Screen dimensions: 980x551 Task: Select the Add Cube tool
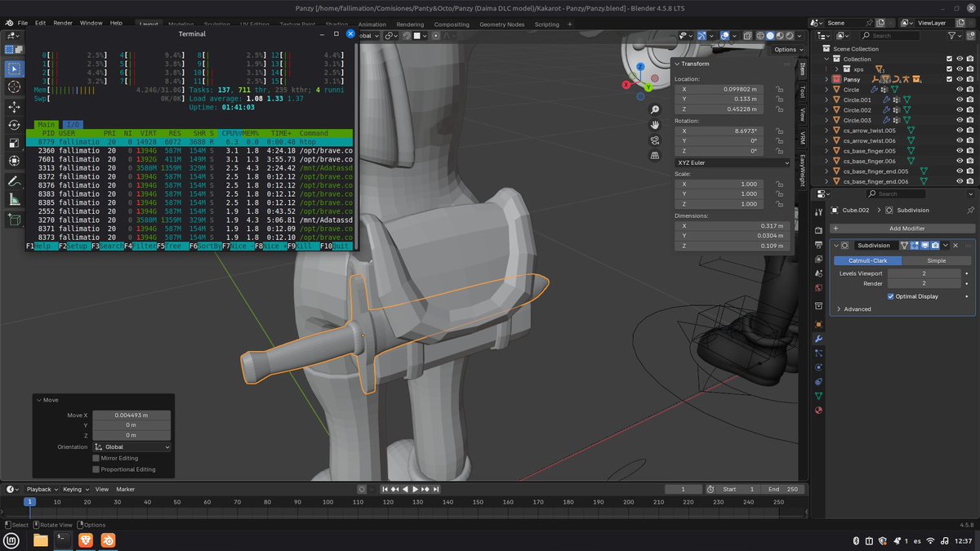point(14,220)
